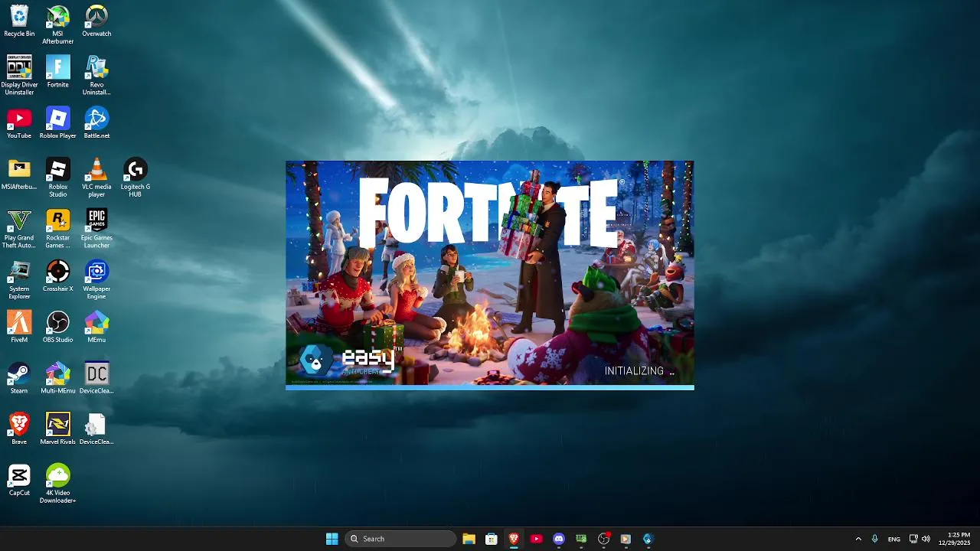The height and width of the screenshot is (551, 980).
Task: Open Display Driver Uninstaller shortcut
Action: [x=19, y=75]
